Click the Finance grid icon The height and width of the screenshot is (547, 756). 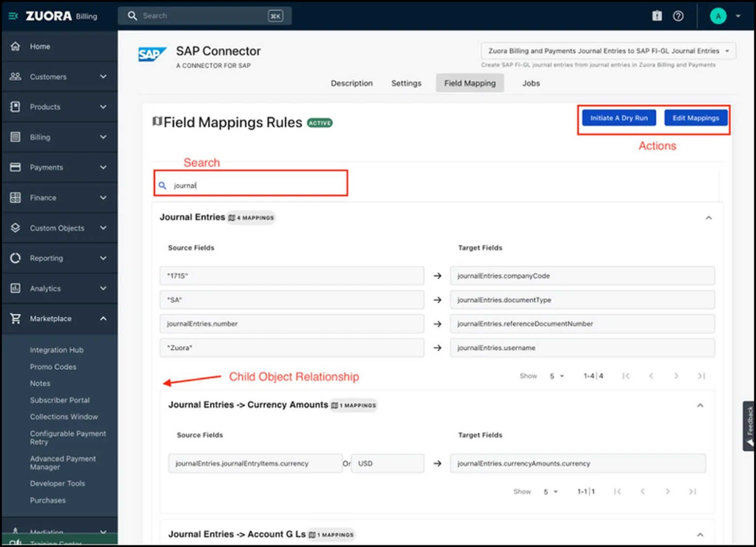tap(16, 197)
